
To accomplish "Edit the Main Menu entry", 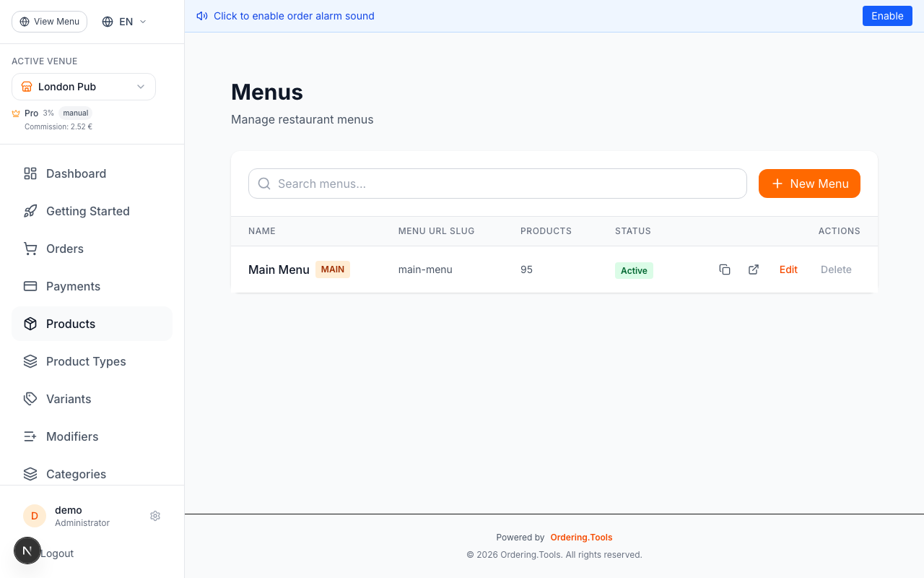I will coord(788,269).
